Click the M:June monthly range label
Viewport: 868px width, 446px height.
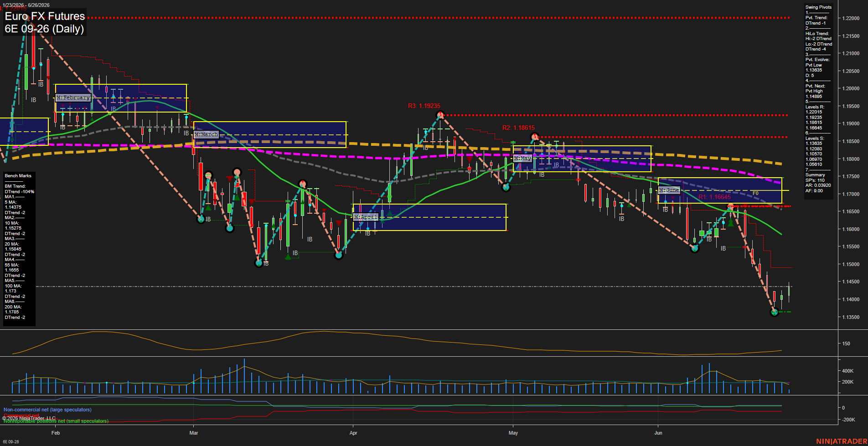669,190
